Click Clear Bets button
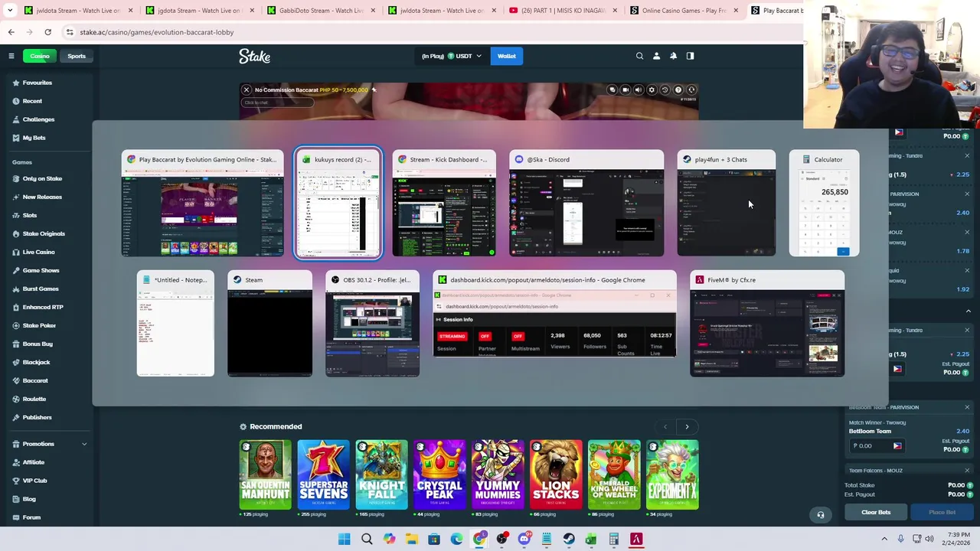 (x=876, y=513)
